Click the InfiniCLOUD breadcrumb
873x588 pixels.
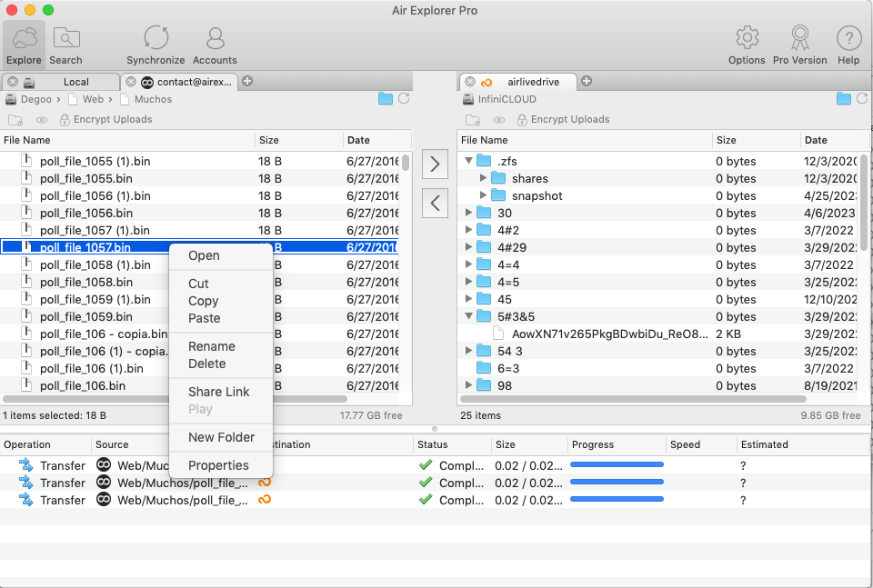pyautogui.click(x=507, y=99)
